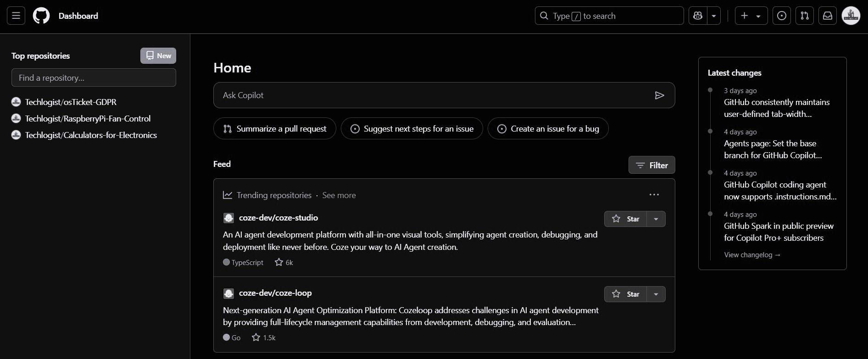Viewport: 868px width, 359px height.
Task: Click the New repository button
Action: 158,55
